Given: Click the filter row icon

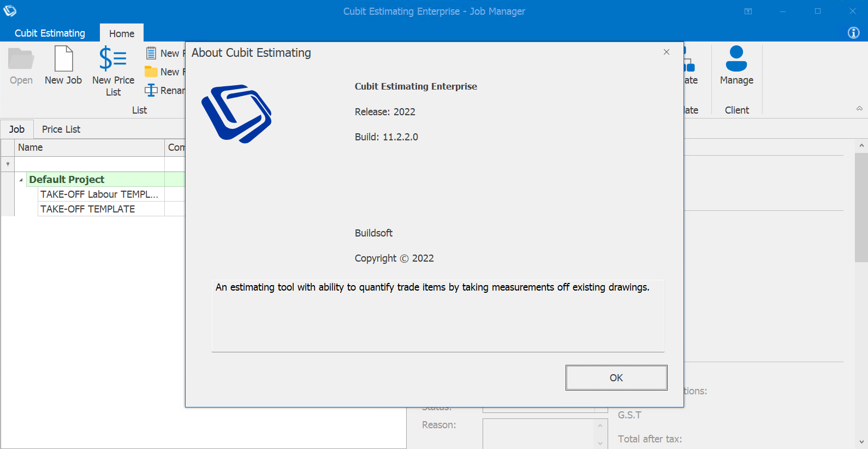Looking at the screenshot, I should point(8,164).
